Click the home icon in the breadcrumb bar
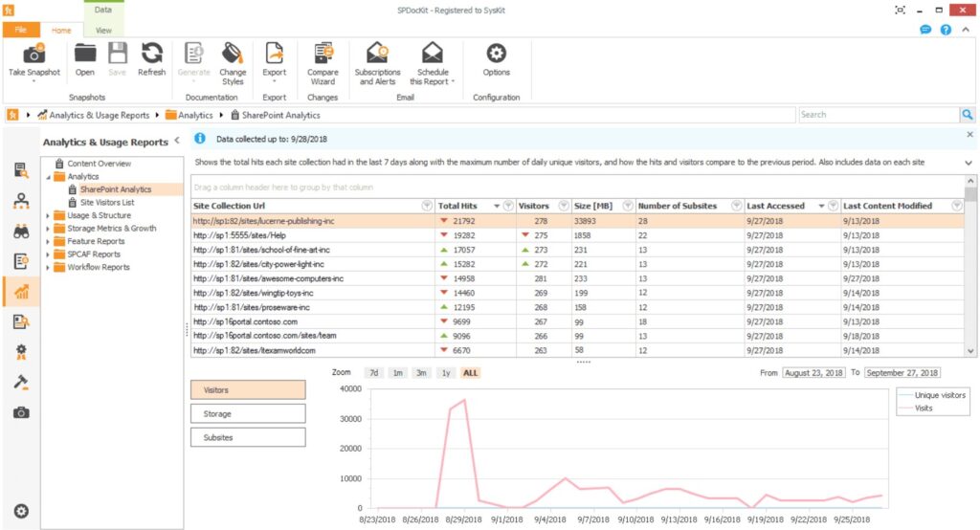The image size is (980, 530). [12, 115]
